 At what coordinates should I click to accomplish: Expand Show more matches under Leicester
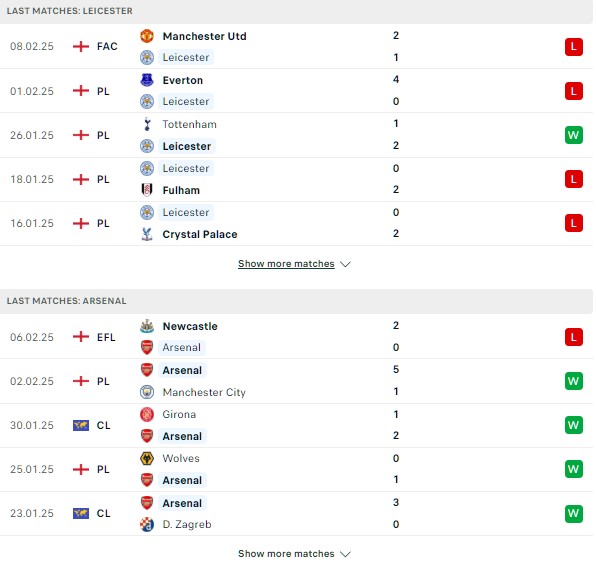(286, 263)
